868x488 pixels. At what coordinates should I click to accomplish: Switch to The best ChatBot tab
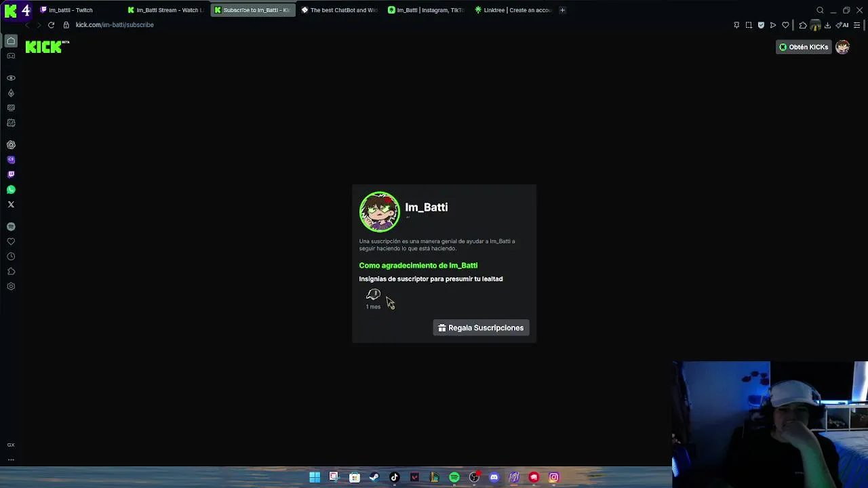coord(339,10)
